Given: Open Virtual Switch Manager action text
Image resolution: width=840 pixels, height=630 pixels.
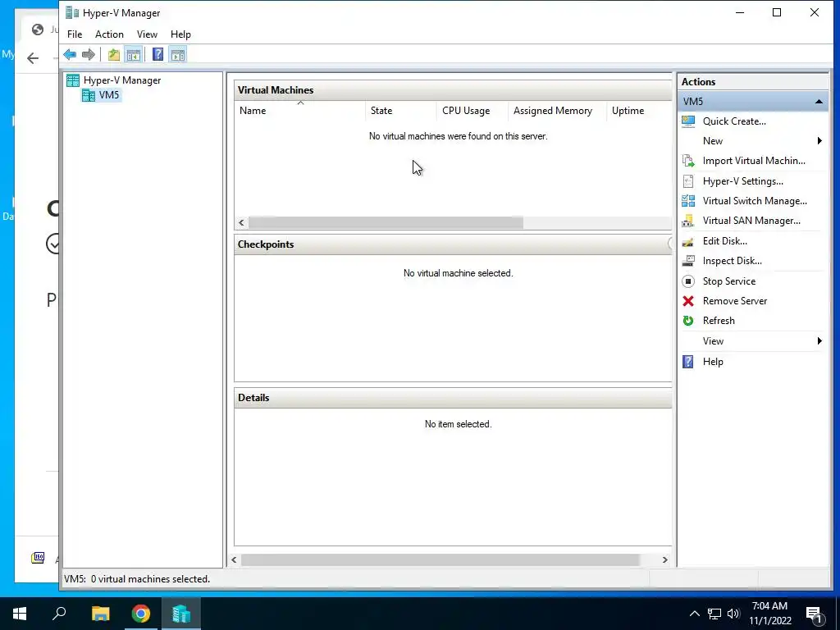Looking at the screenshot, I should point(755,201).
